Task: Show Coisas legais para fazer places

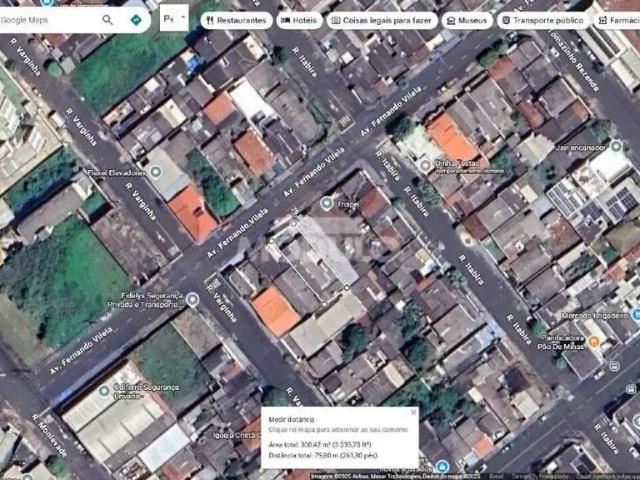Action: (x=382, y=20)
